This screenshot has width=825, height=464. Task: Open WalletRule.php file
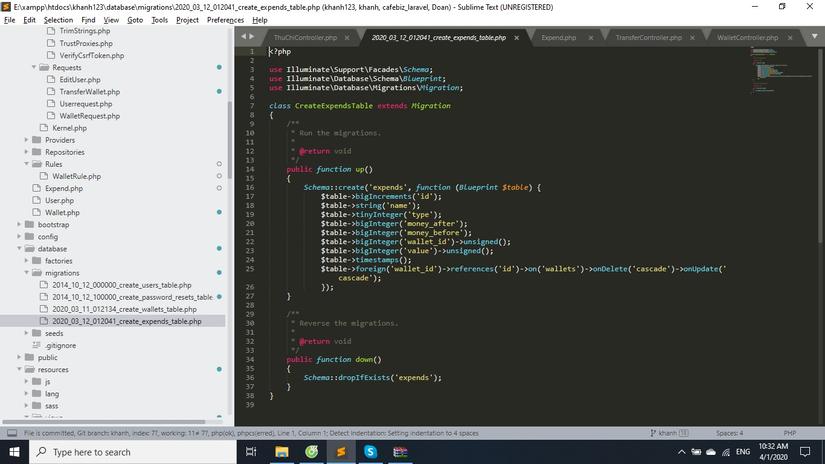click(x=76, y=176)
